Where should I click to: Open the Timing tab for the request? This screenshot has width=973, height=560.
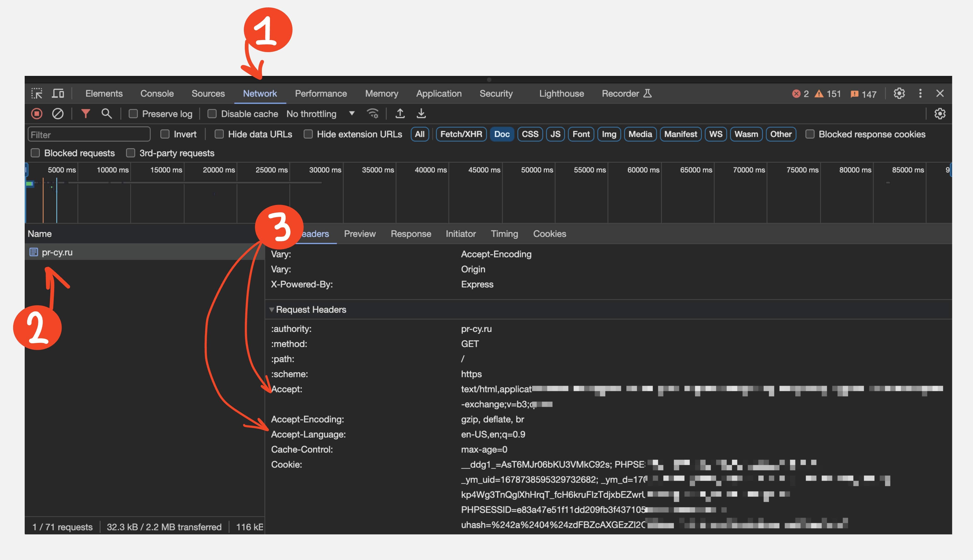coord(504,234)
